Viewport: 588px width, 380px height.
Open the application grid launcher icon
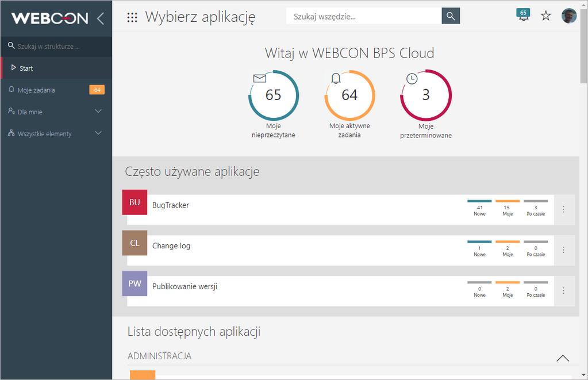(x=132, y=17)
